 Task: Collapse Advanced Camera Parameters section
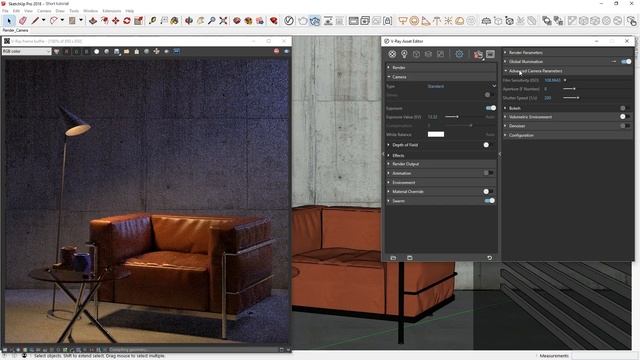567,71
